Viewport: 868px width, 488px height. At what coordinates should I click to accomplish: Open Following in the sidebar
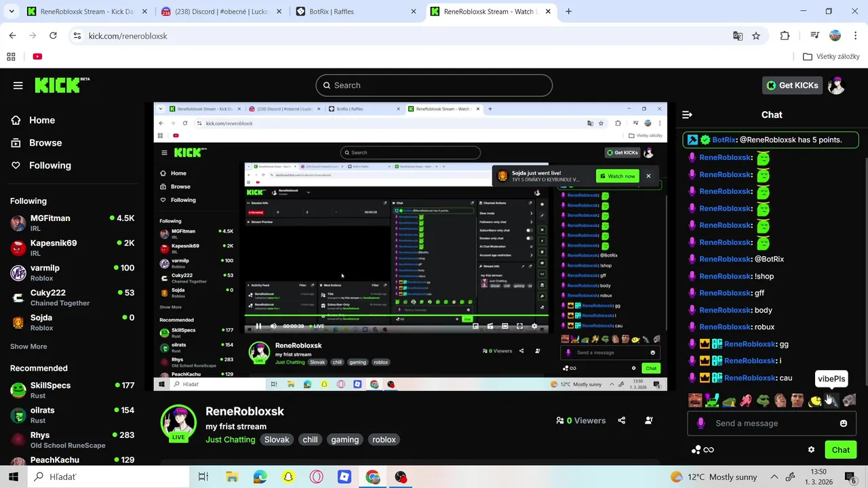click(x=41, y=165)
